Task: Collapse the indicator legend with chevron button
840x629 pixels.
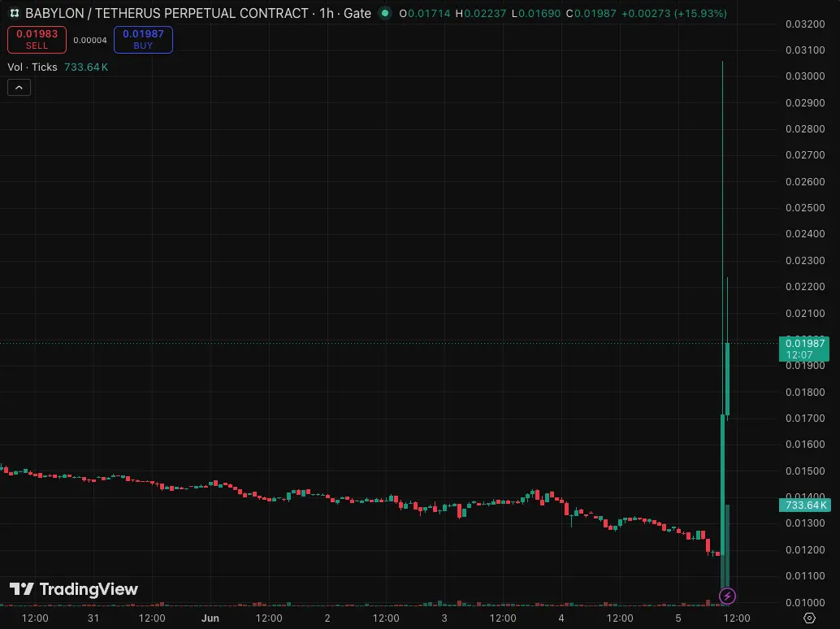Action: 19,87
